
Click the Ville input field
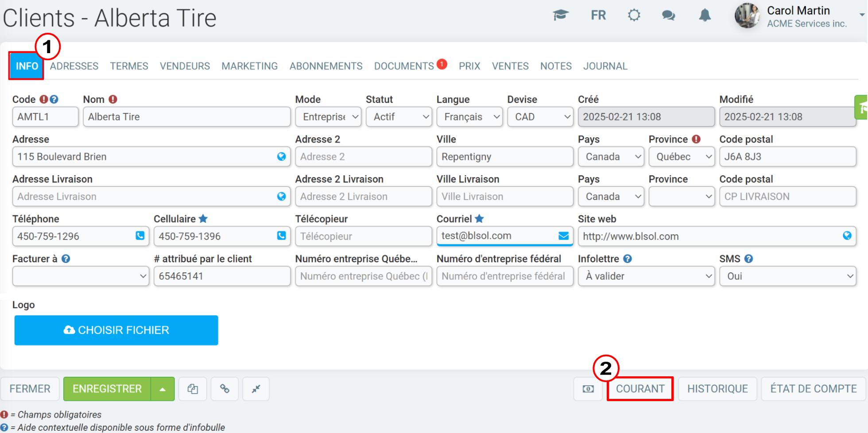[504, 157]
